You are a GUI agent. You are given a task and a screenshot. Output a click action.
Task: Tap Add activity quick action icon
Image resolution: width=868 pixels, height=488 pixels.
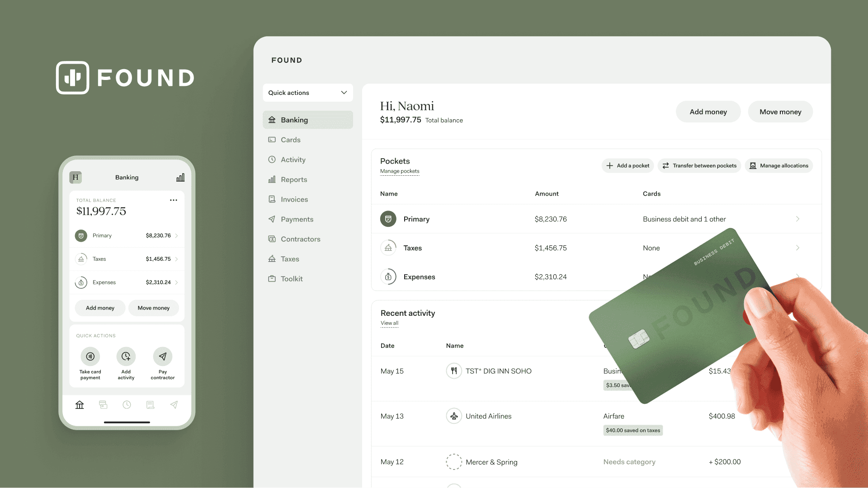click(126, 357)
